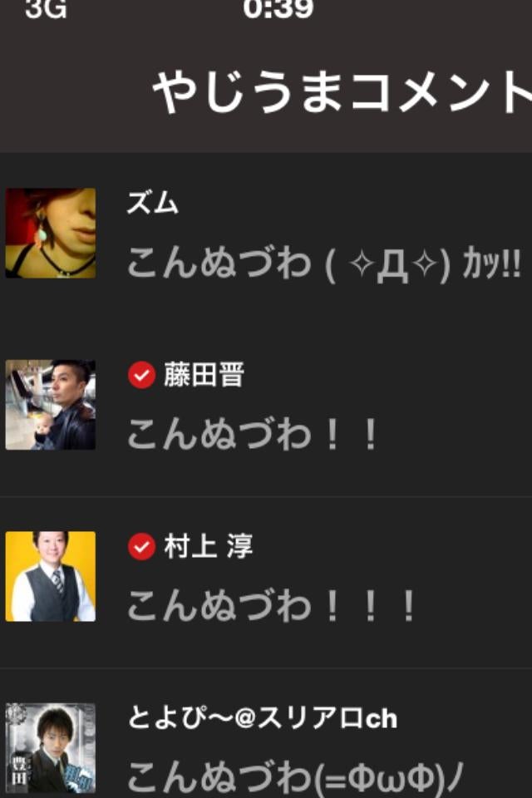
Task: Select ズム's こんぬづわ comment text
Action: tap(324, 264)
